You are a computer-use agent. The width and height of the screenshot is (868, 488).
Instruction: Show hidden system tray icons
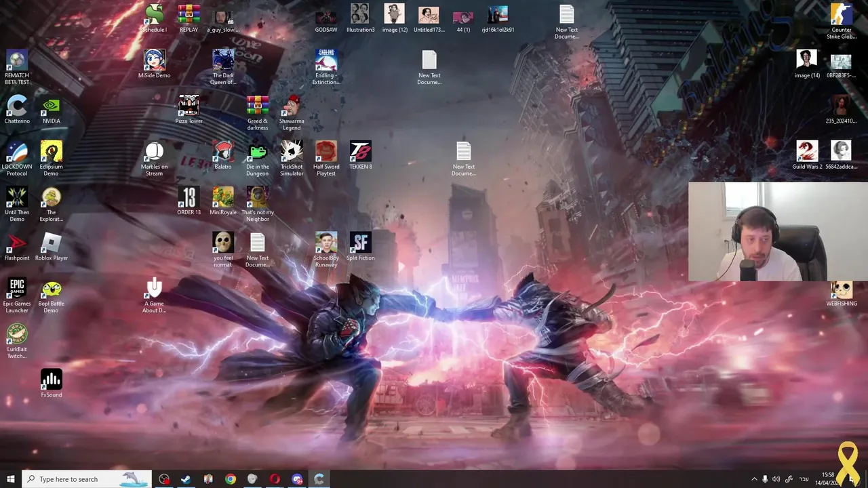(x=754, y=479)
